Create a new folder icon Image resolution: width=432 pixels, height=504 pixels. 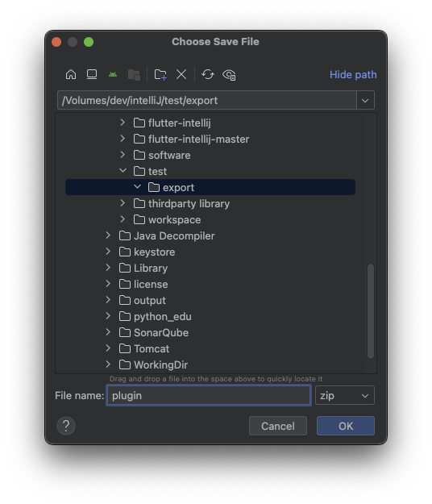point(160,74)
